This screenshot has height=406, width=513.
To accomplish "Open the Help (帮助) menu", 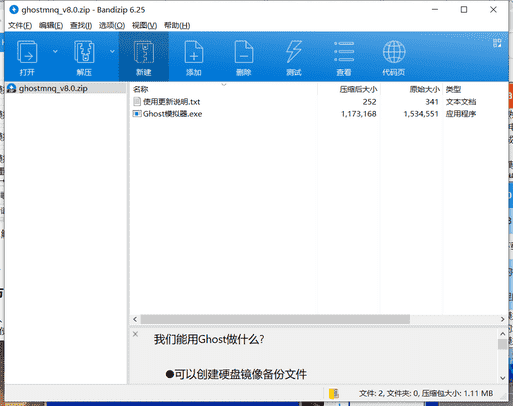I will (x=177, y=25).
